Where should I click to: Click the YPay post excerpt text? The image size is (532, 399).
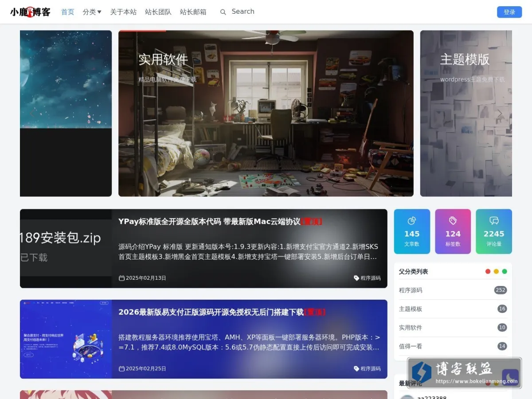pos(248,251)
